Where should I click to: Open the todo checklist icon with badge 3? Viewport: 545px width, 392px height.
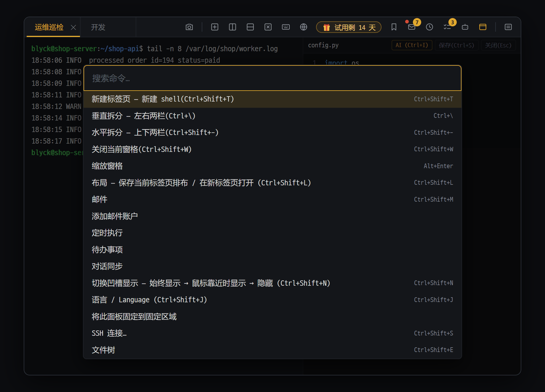pos(447,27)
